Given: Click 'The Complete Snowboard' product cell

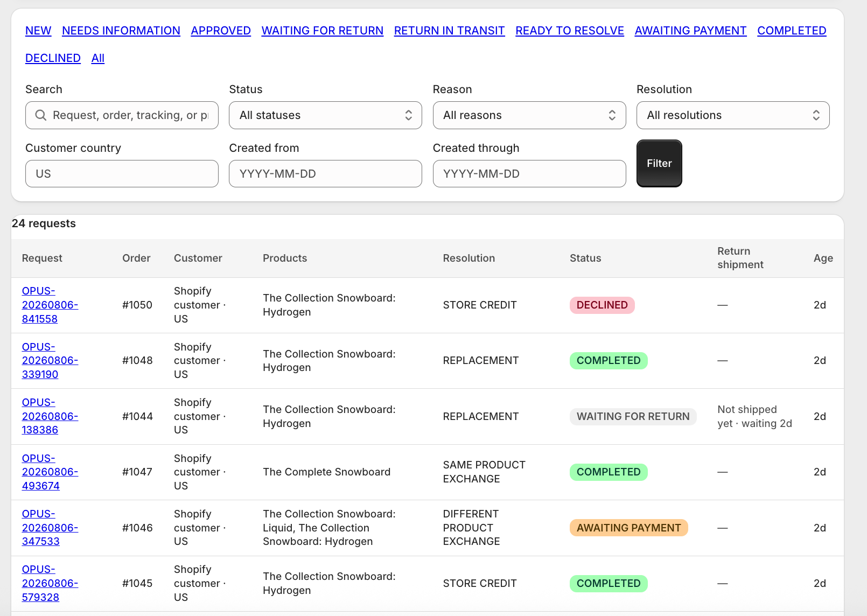Looking at the screenshot, I should click(x=327, y=472).
